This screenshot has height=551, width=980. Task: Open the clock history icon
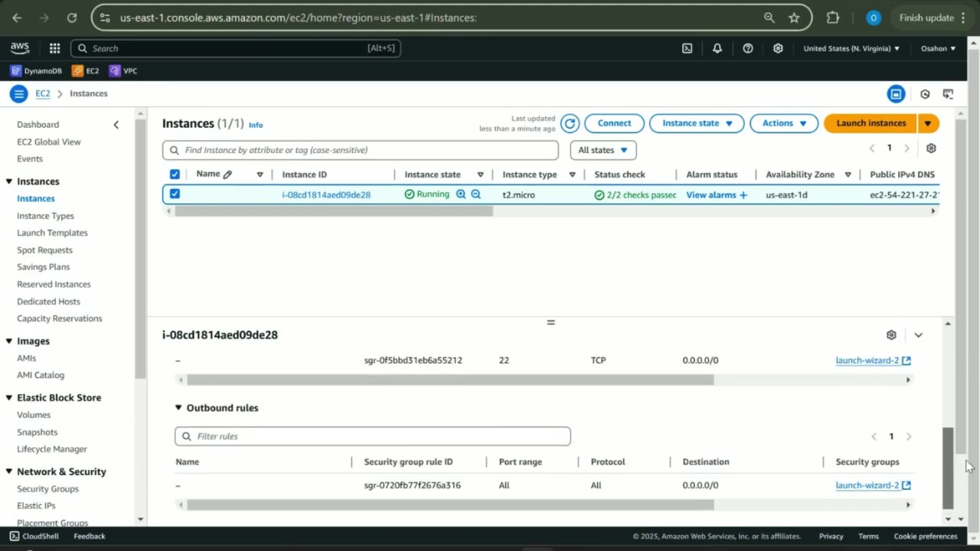tap(925, 94)
